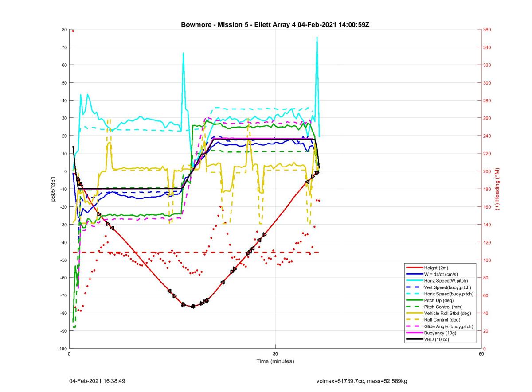This screenshot has width=532, height=392.
Task: Select the red heading-axis tick label '180'
Action: [487, 189]
